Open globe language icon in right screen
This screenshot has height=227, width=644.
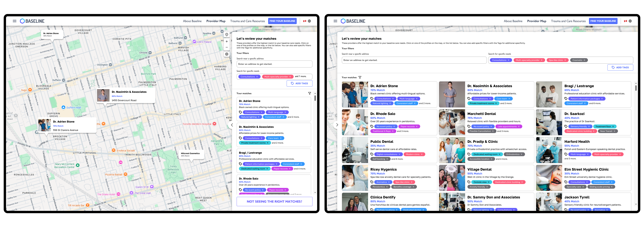(x=630, y=21)
